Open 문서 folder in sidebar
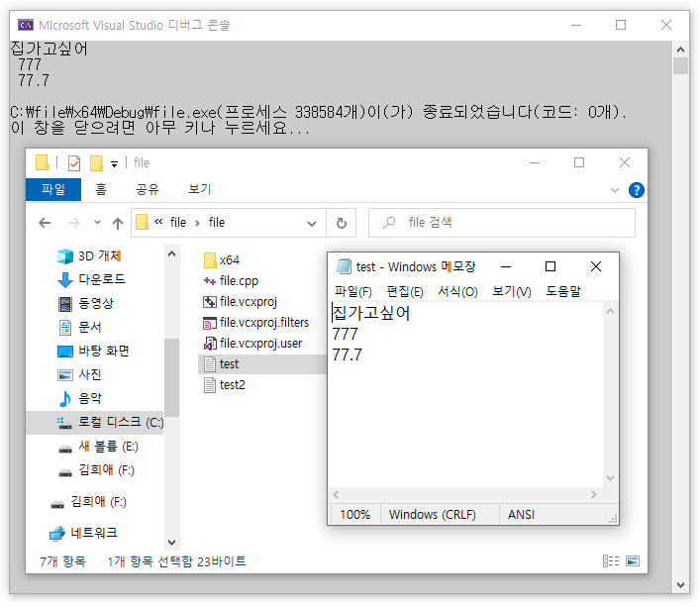The height and width of the screenshot is (607, 700). [x=80, y=327]
